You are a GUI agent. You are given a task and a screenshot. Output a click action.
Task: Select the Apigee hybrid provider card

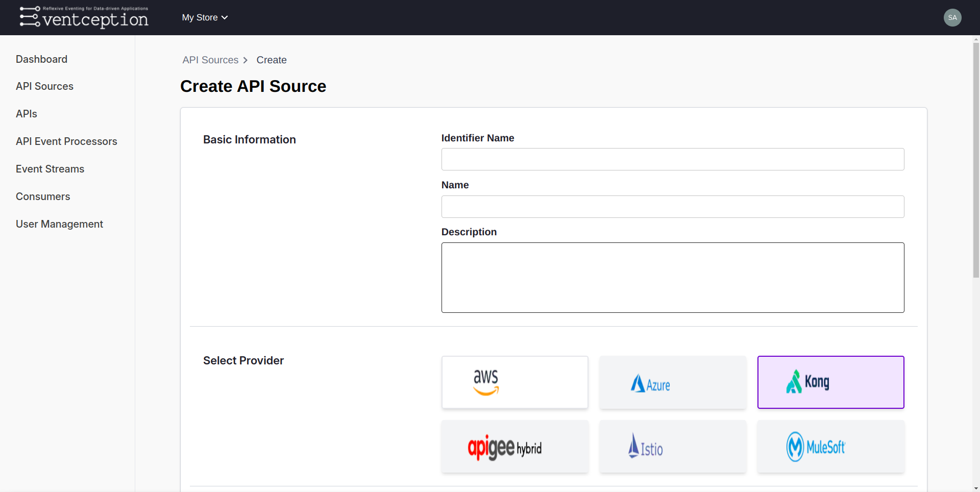point(515,447)
